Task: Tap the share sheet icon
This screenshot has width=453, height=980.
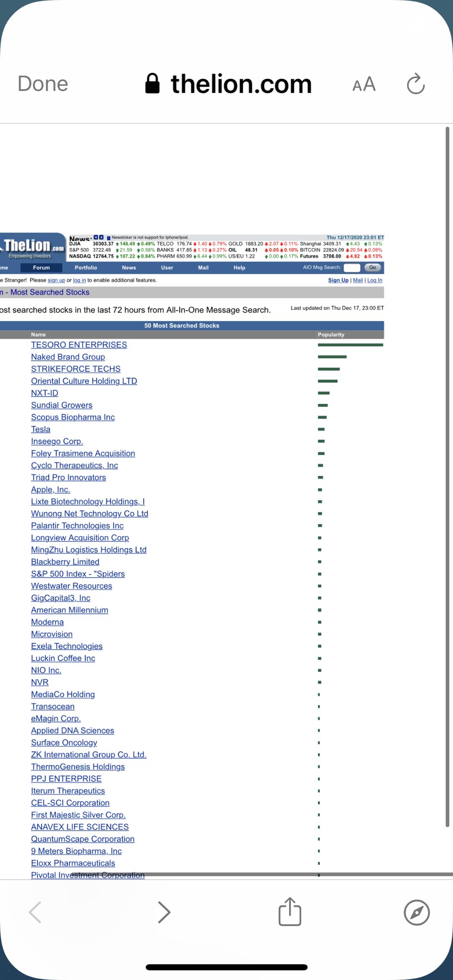Action: [290, 912]
